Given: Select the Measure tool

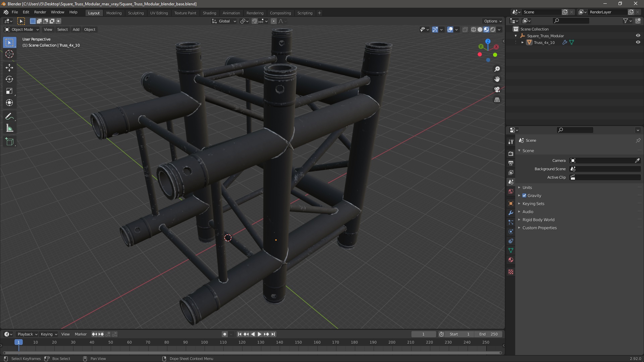Looking at the screenshot, I should [9, 128].
